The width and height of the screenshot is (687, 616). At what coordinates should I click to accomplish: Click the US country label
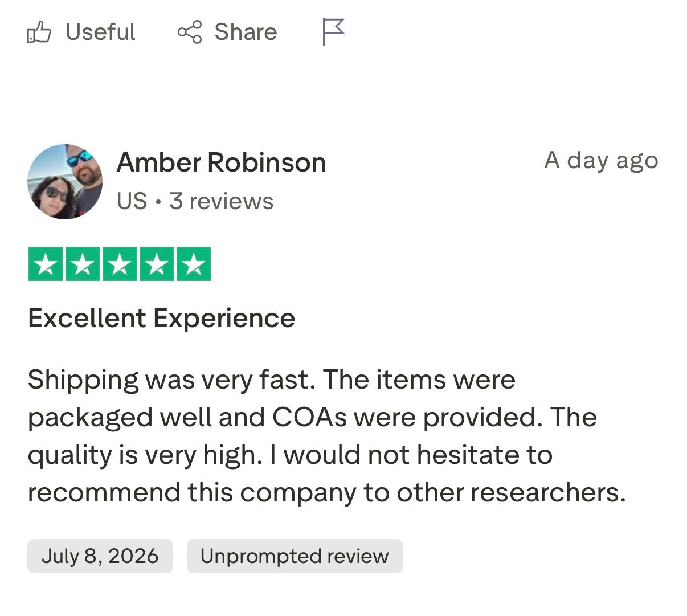132,201
